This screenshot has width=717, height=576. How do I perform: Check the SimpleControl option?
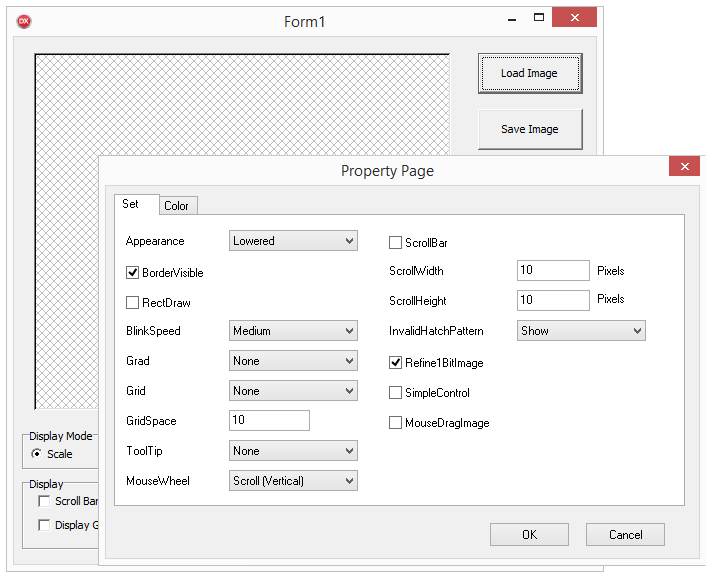click(396, 393)
